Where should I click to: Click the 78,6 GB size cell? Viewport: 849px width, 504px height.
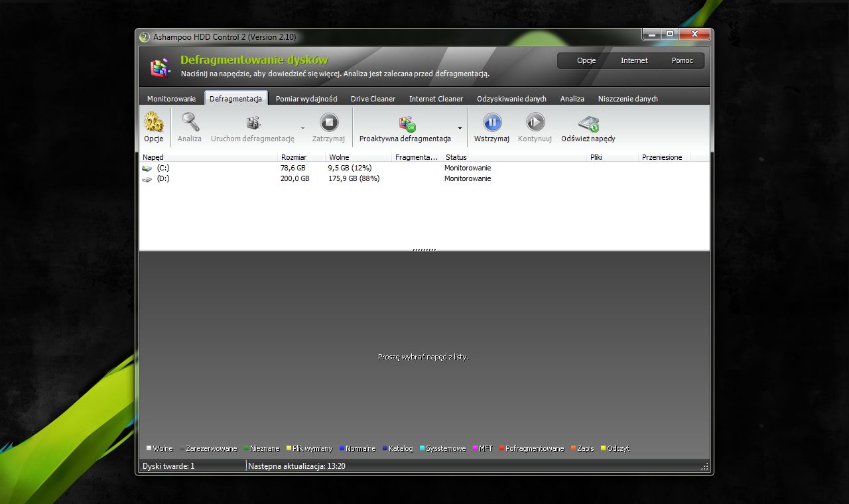293,168
